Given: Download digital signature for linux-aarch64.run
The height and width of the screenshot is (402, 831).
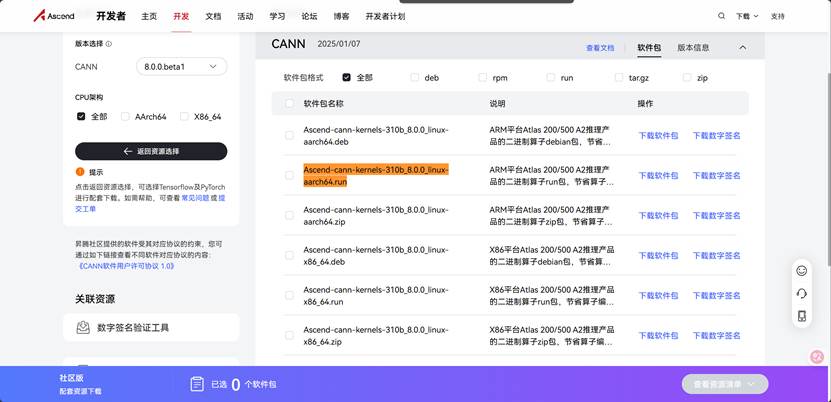Looking at the screenshot, I should (717, 175).
